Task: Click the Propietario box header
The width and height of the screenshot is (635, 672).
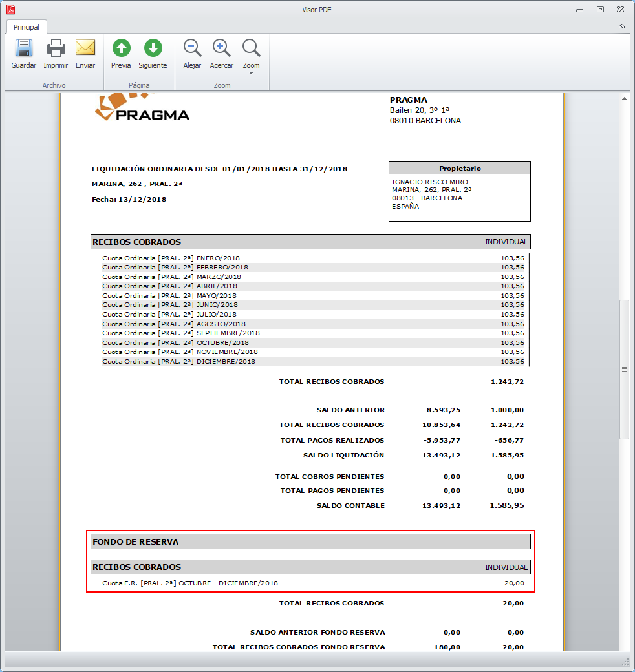Action: point(460,168)
